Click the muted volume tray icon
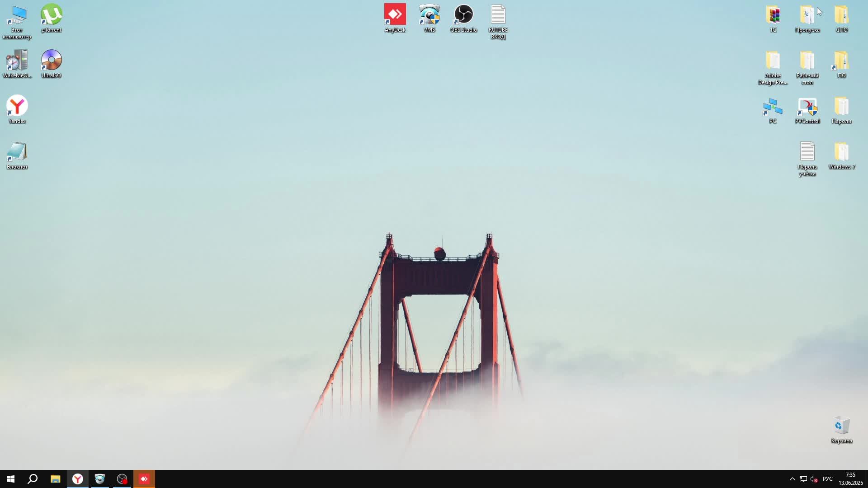Screen dimensions: 868x488 (814, 479)
